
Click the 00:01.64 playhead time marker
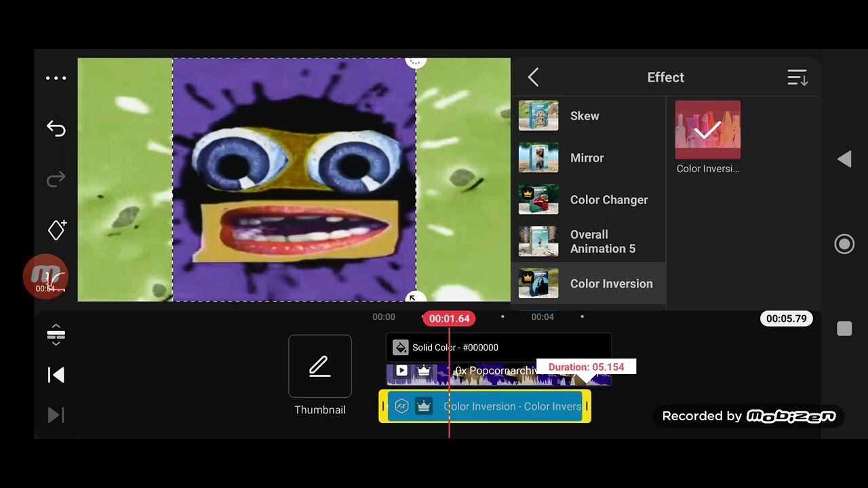(449, 319)
